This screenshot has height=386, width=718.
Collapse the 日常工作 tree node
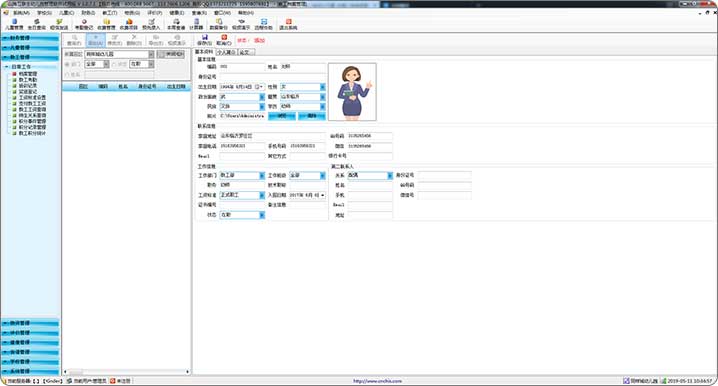coord(6,67)
